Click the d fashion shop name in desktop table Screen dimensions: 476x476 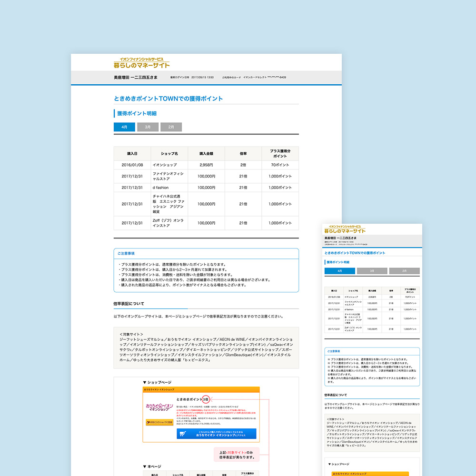[x=163, y=188]
